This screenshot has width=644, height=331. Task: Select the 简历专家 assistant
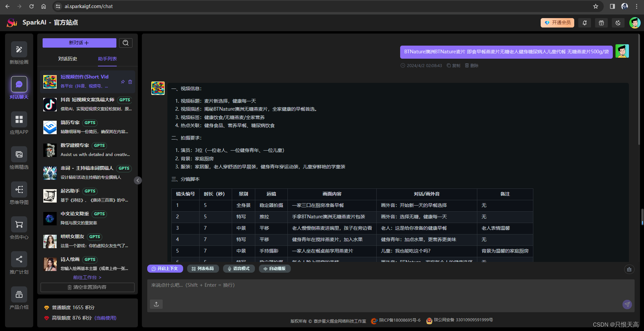click(88, 127)
